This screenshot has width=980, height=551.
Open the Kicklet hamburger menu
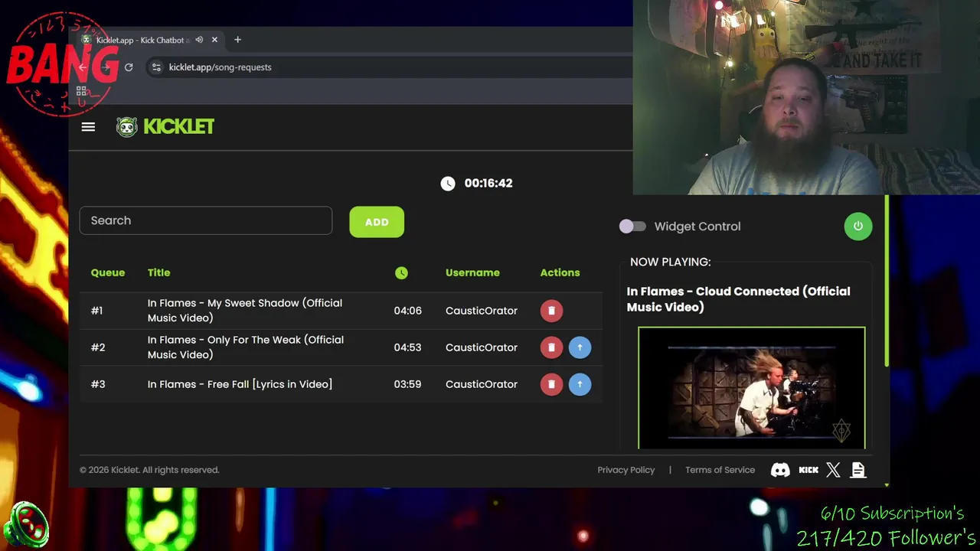(88, 127)
